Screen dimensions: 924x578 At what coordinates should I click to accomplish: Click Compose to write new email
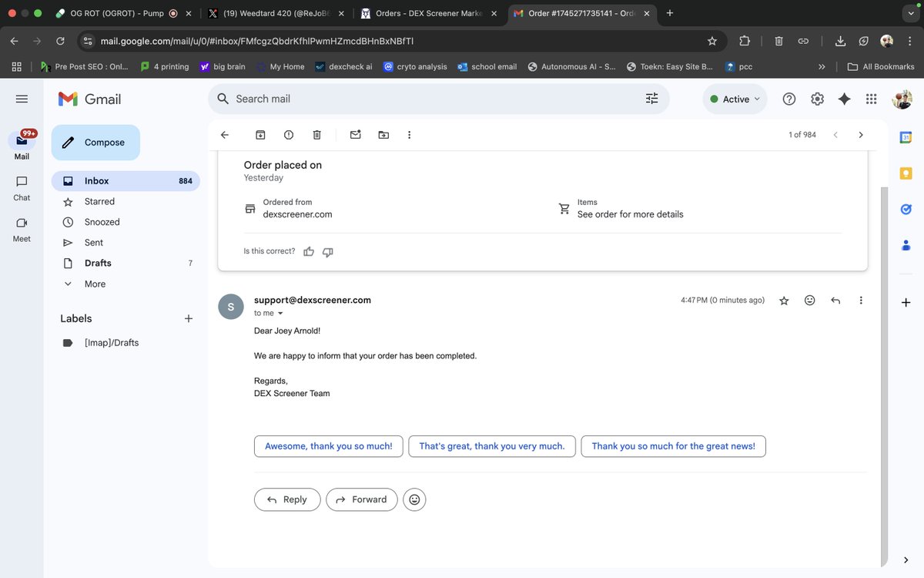[x=95, y=143]
